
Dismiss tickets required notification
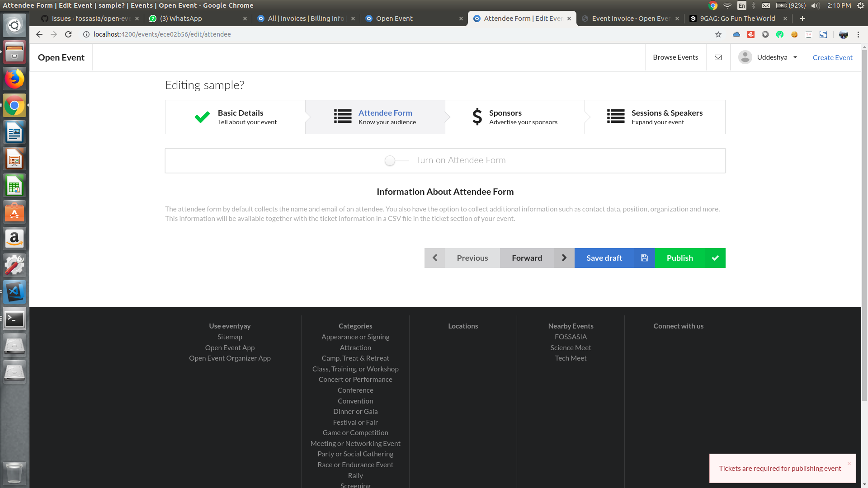point(849,464)
